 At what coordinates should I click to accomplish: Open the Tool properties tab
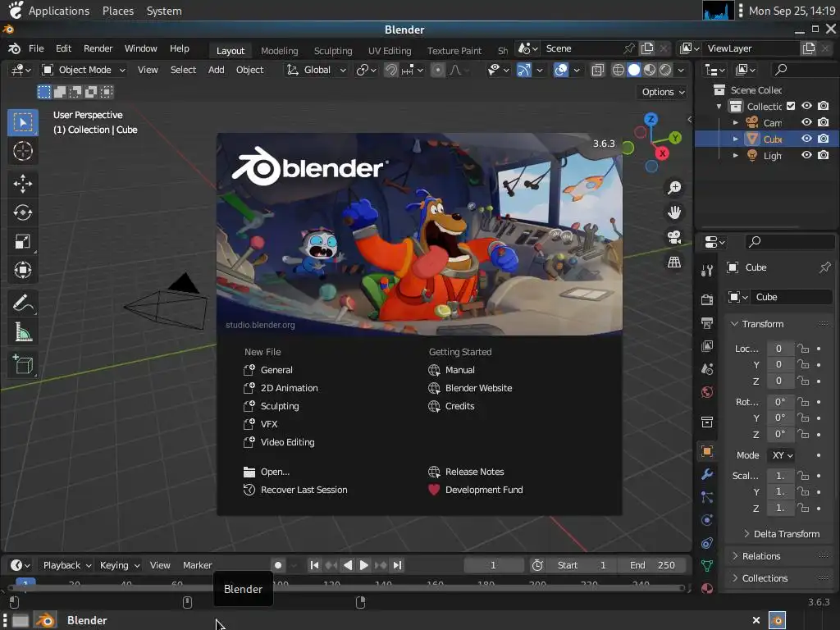pyautogui.click(x=707, y=271)
